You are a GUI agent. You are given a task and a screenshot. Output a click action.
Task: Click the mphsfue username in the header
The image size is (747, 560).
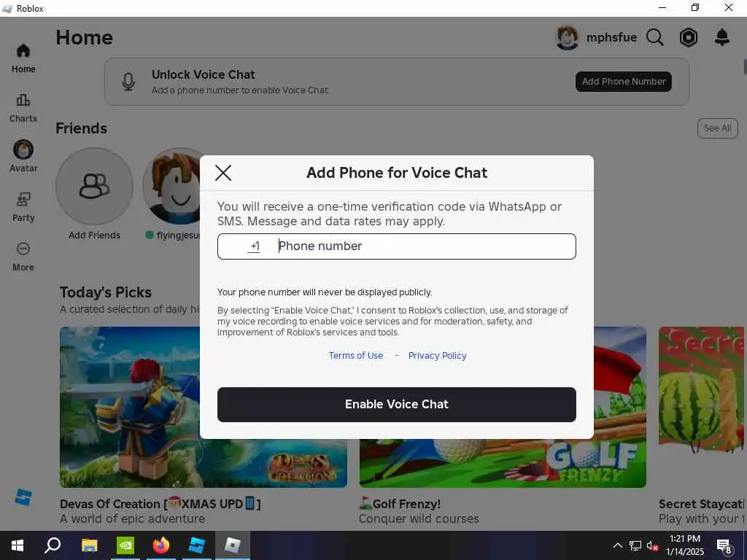point(611,37)
